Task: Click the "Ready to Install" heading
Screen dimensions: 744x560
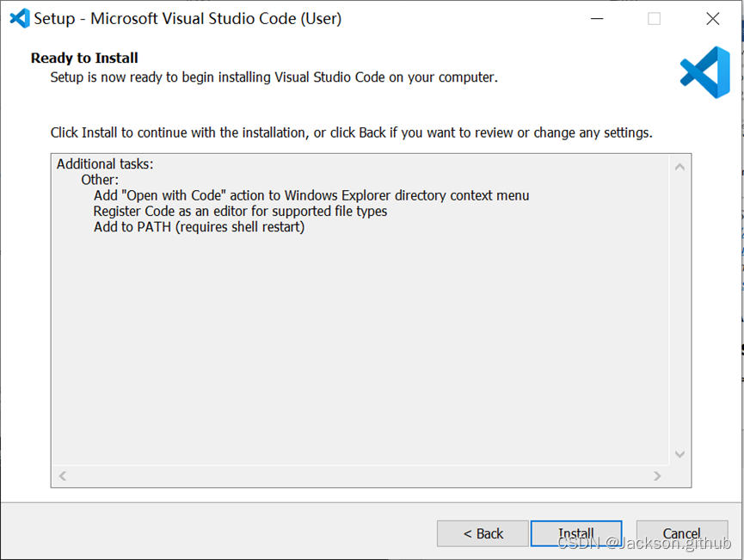Action: [84, 58]
